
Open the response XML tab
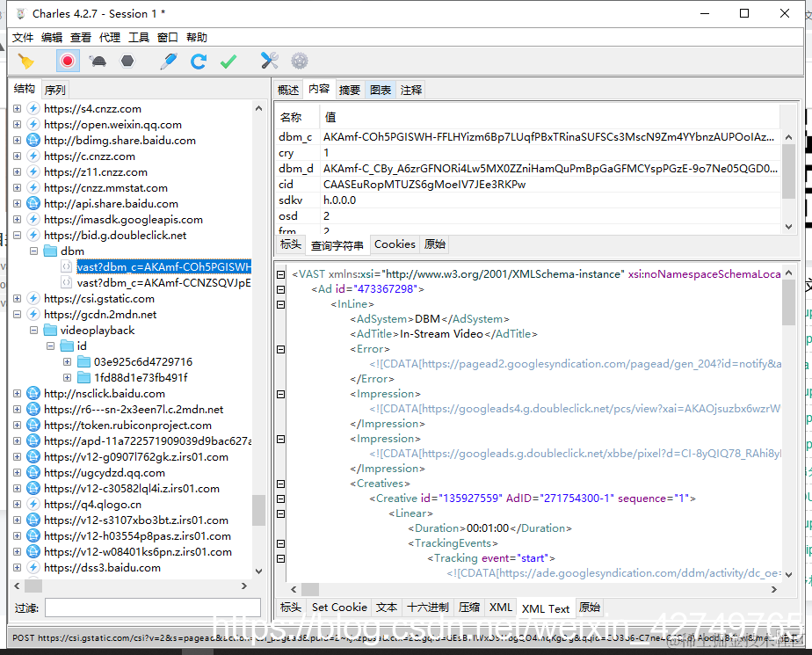pyautogui.click(x=500, y=608)
